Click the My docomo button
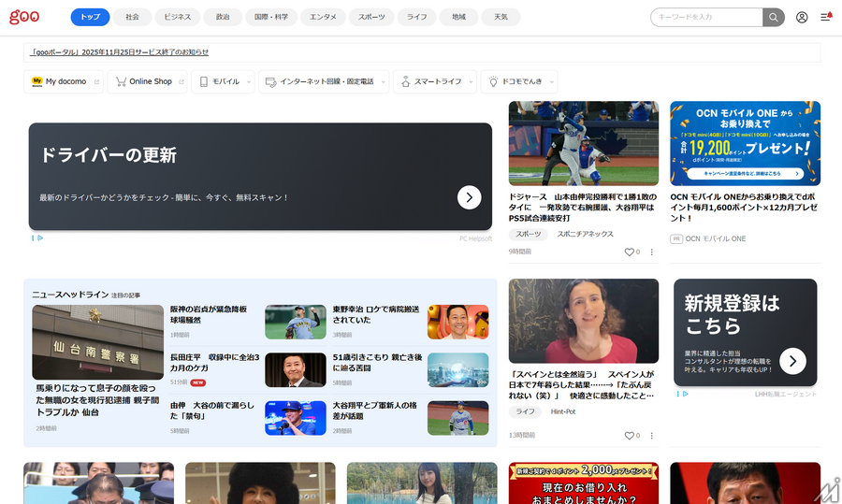Screen dimensions: 842x504 (x=59, y=82)
